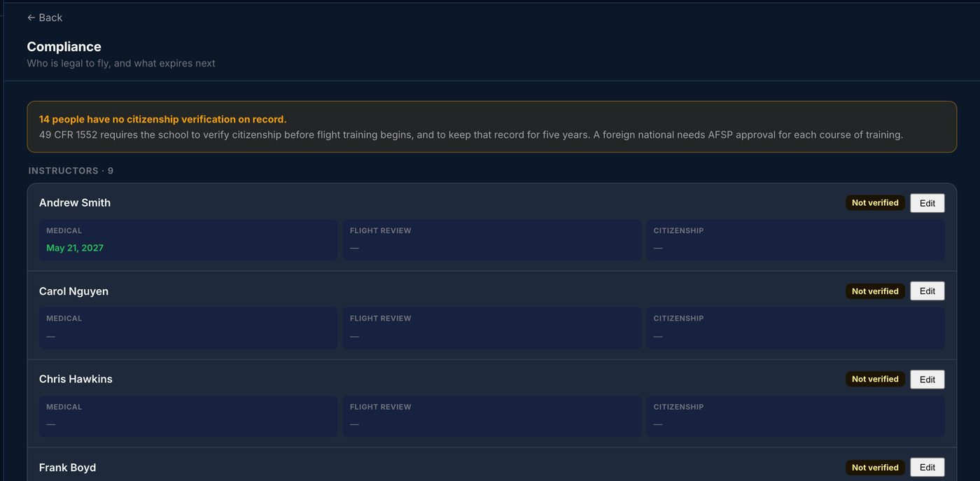
Task: Click Carol Nguyen's Not verified badge
Action: 875,291
